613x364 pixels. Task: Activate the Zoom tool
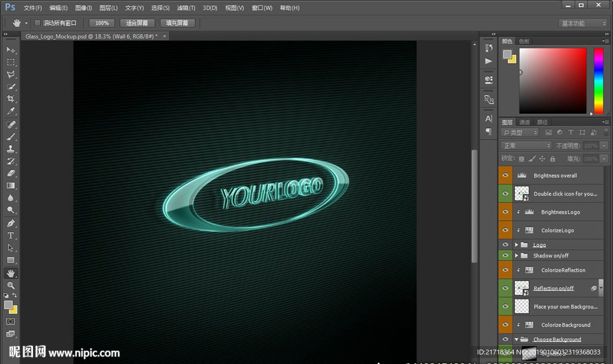tap(11, 286)
